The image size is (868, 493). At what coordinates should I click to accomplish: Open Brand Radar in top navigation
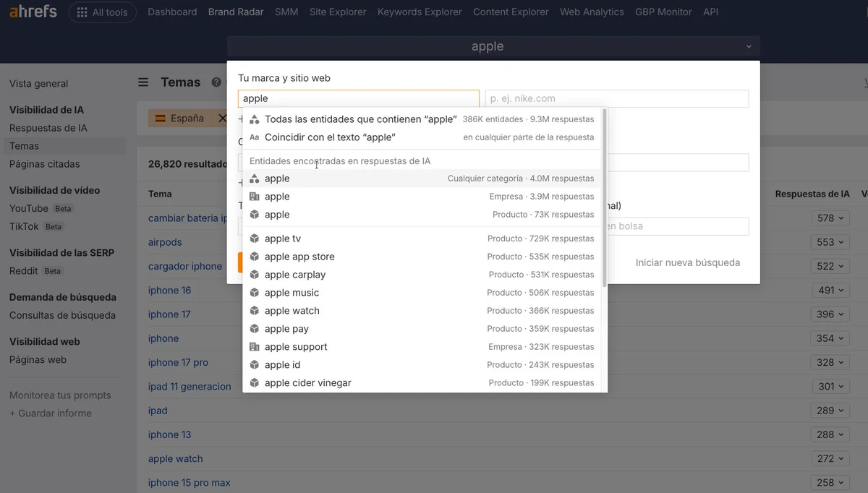coord(236,12)
